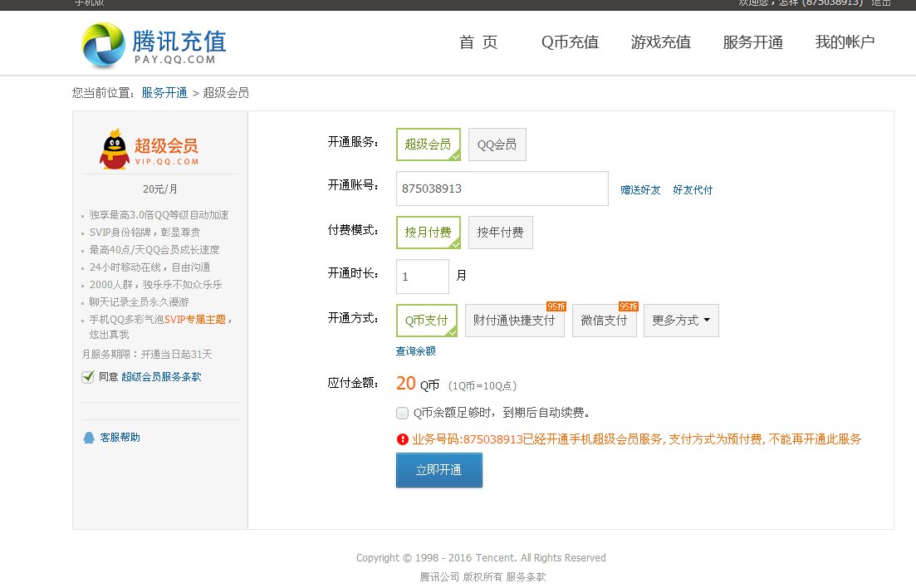Click the 立即开通 button
Image resolution: width=916 pixels, height=588 pixels.
[438, 469]
